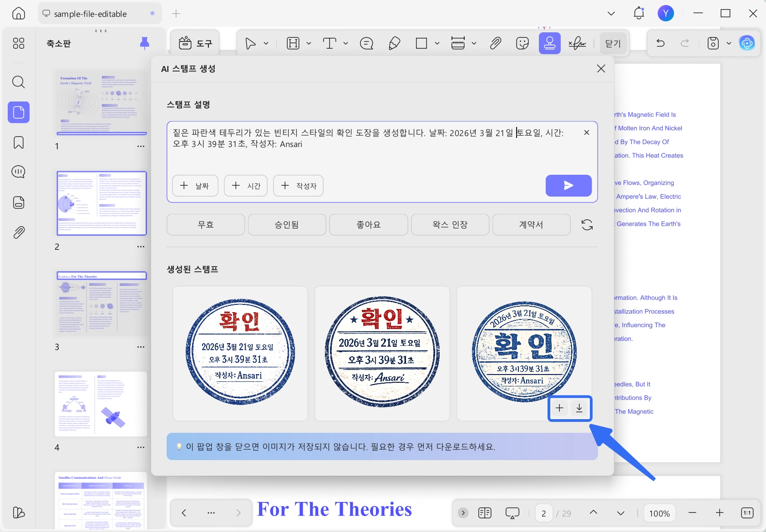Redo the last action
This screenshot has height=532, width=766.
[x=685, y=43]
